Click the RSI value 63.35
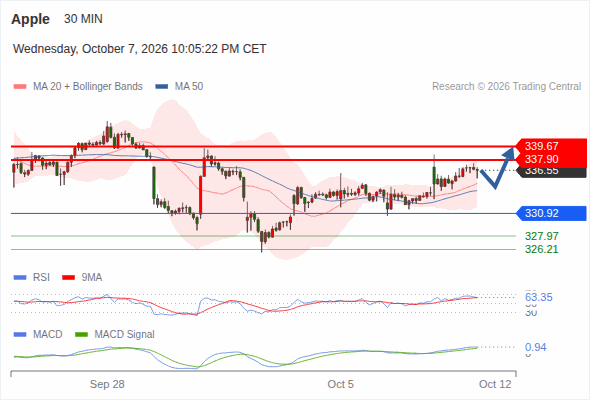The height and width of the screenshot is (400, 590). pos(539,297)
